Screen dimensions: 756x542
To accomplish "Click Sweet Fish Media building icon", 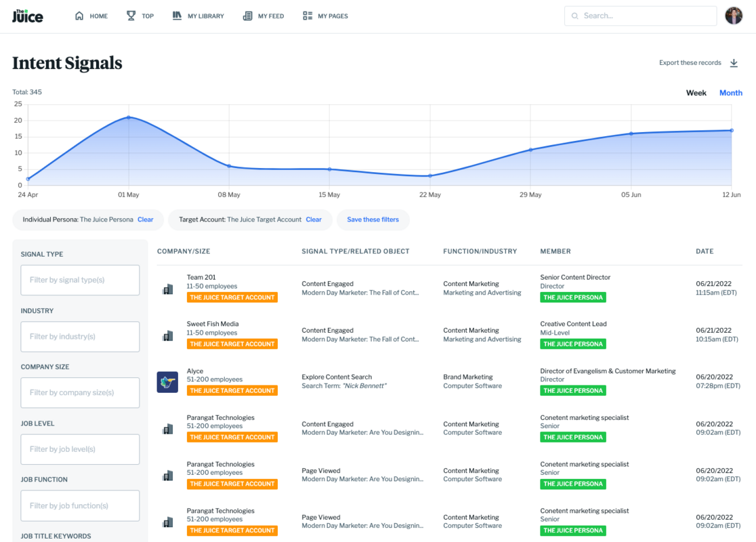I will (x=167, y=336).
